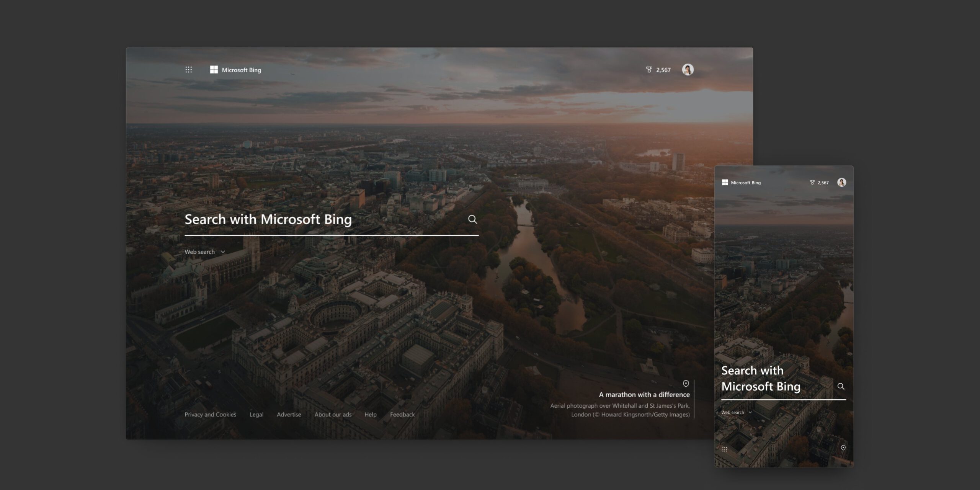
Task: Click the Microsoft Bing logo in desktop header
Action: [x=235, y=70]
